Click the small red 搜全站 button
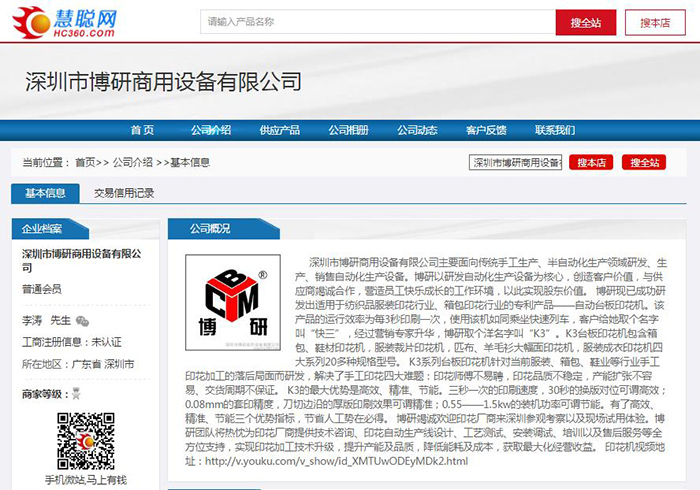Screen dimensions: 700x490 tap(644, 162)
